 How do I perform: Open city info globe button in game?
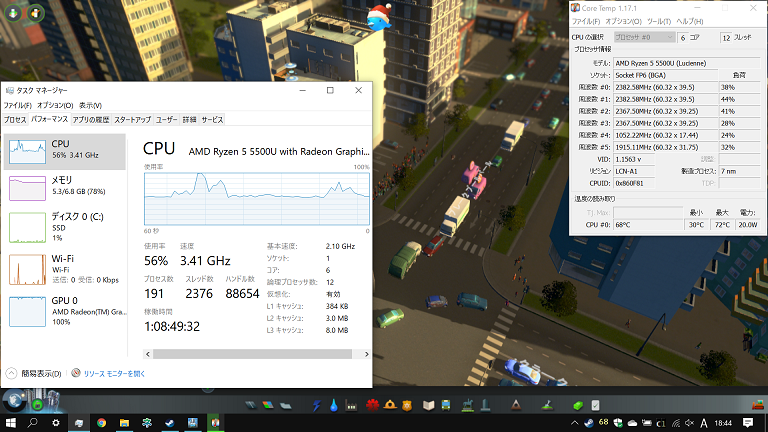click(x=14, y=400)
